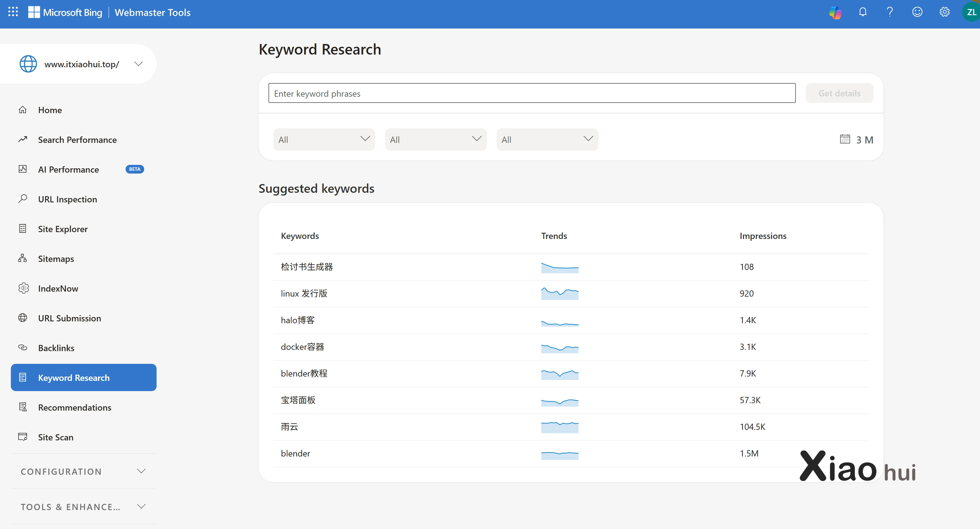Open the feedback smiley icon
Image resolution: width=980 pixels, height=529 pixels.
click(x=917, y=12)
